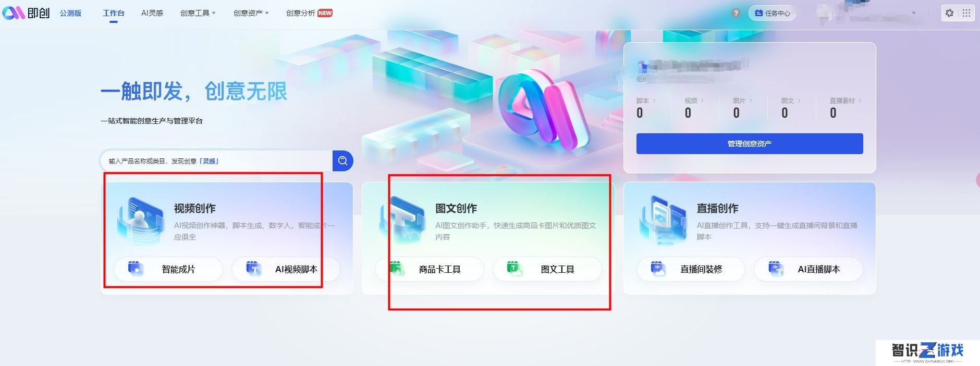This screenshot has width=980, height=366.
Task: Expand the 创意工具 dropdown menu
Action: 198,13
